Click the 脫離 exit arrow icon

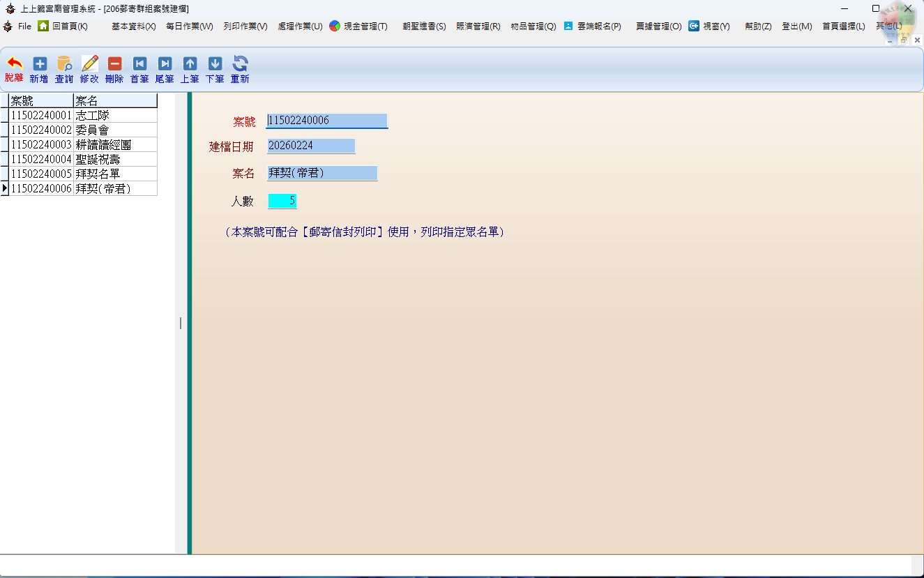point(14,64)
